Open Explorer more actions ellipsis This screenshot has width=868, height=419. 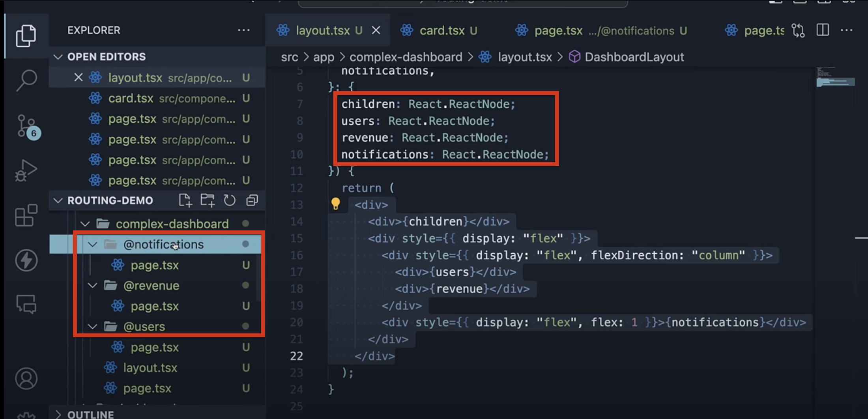243,30
